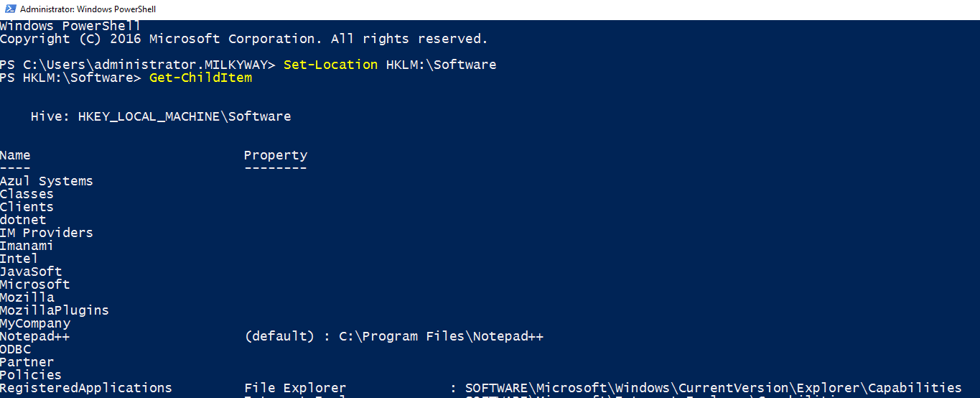Click the 'Notepad++' key name
Image resolution: width=980 pixels, height=398 pixels.
(35, 336)
